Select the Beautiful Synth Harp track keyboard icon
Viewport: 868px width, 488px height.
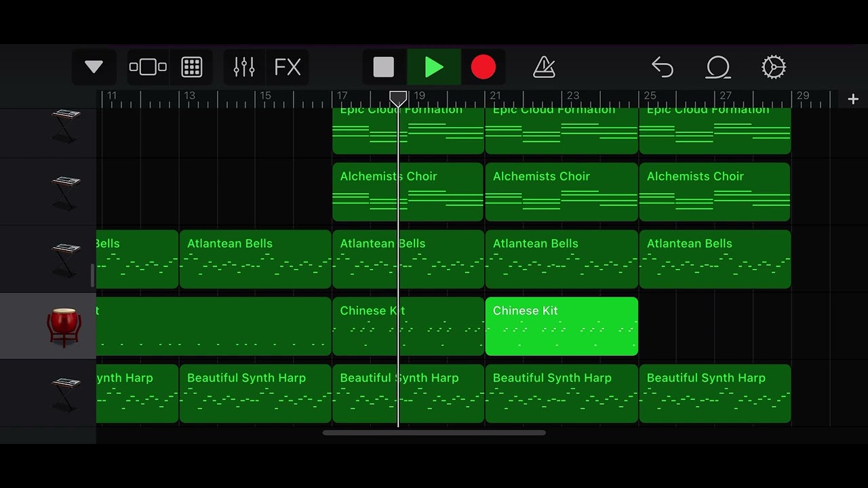(66, 394)
